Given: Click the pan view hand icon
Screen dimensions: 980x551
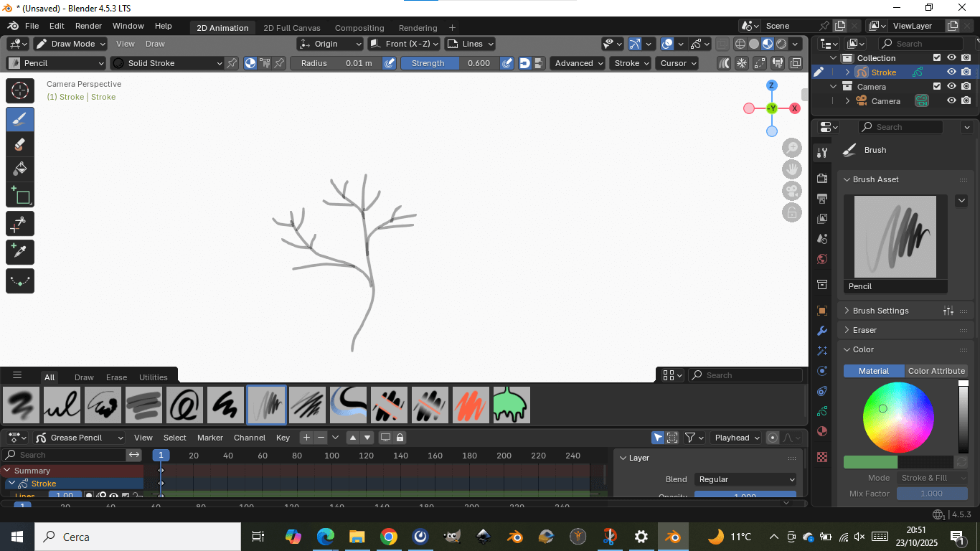Looking at the screenshot, I should [x=791, y=169].
